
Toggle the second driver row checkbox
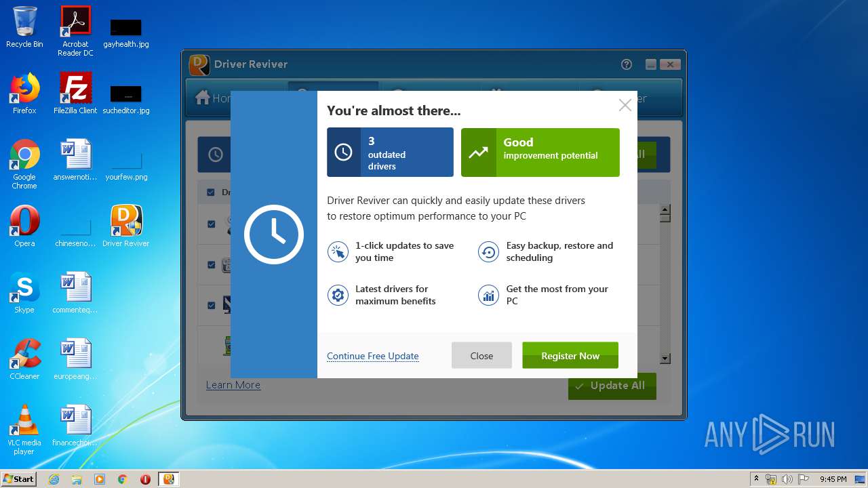(211, 265)
